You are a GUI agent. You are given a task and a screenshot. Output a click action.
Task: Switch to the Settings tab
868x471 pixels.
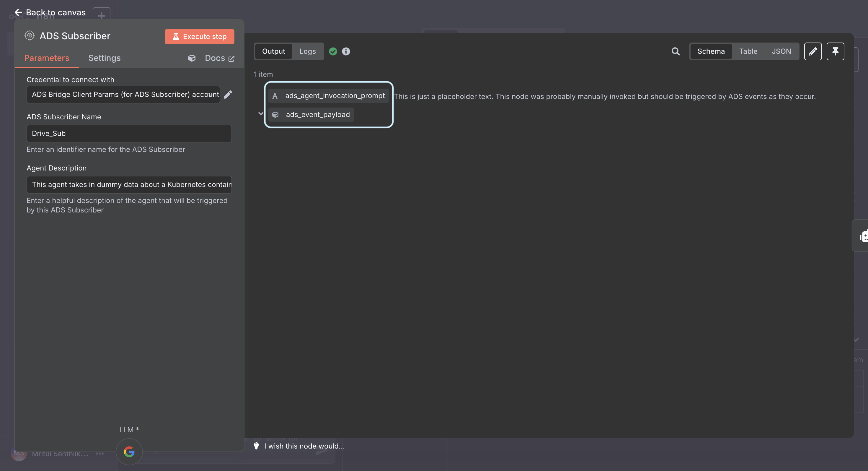pyautogui.click(x=104, y=58)
